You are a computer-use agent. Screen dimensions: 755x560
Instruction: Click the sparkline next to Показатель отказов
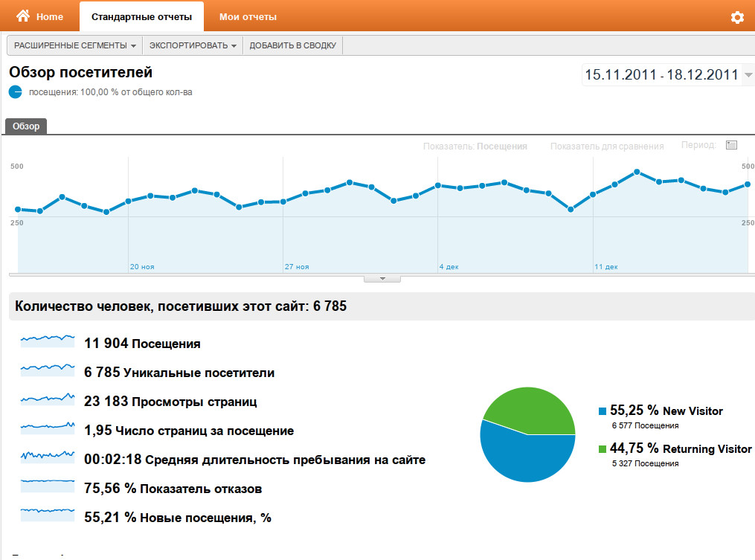point(48,486)
